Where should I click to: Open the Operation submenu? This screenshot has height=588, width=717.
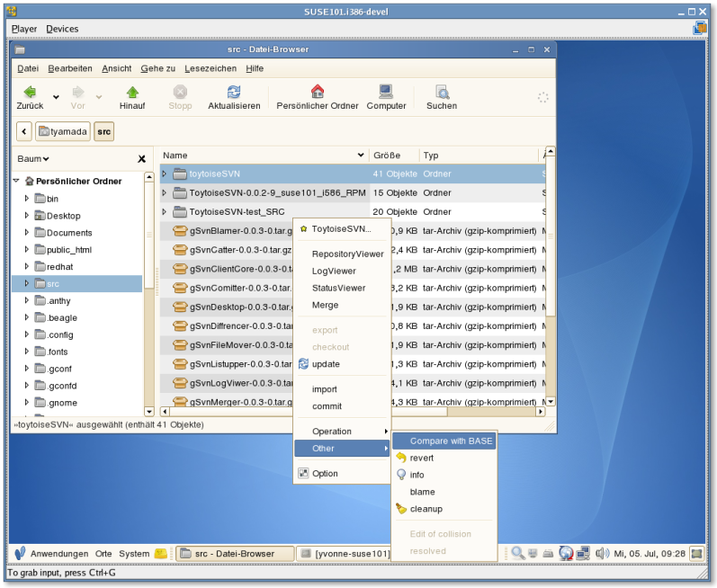[342, 432]
